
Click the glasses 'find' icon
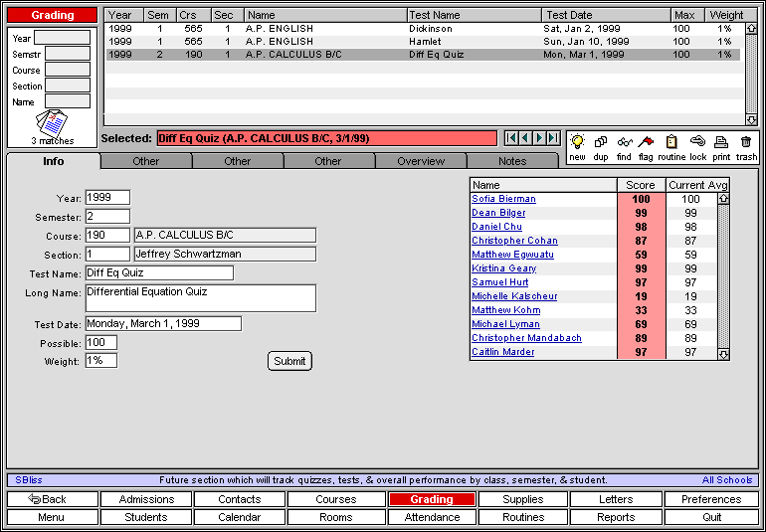pos(624,142)
